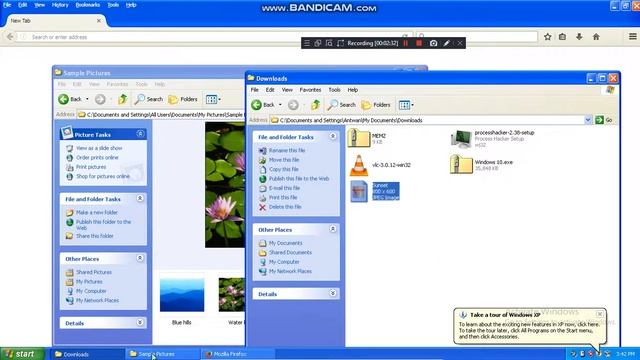Image resolution: width=640 pixels, height=360 pixels.
Task: Click the Windows Start button
Action: coord(22,354)
